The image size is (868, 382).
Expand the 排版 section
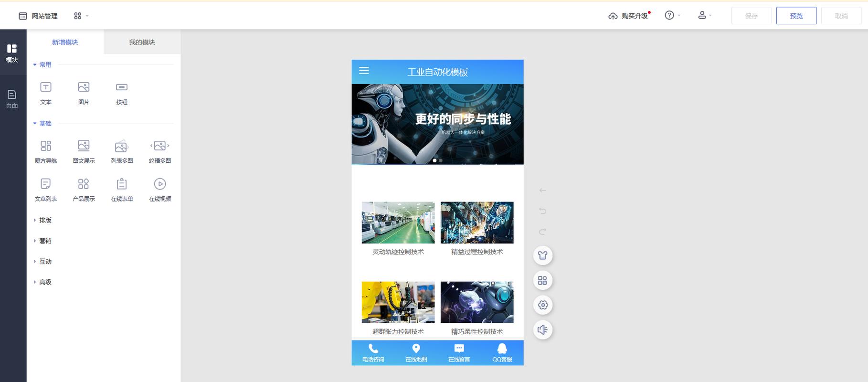pyautogui.click(x=42, y=220)
